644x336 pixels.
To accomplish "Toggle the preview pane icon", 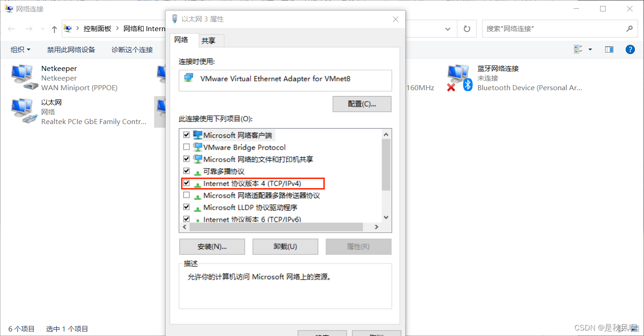I will point(609,49).
